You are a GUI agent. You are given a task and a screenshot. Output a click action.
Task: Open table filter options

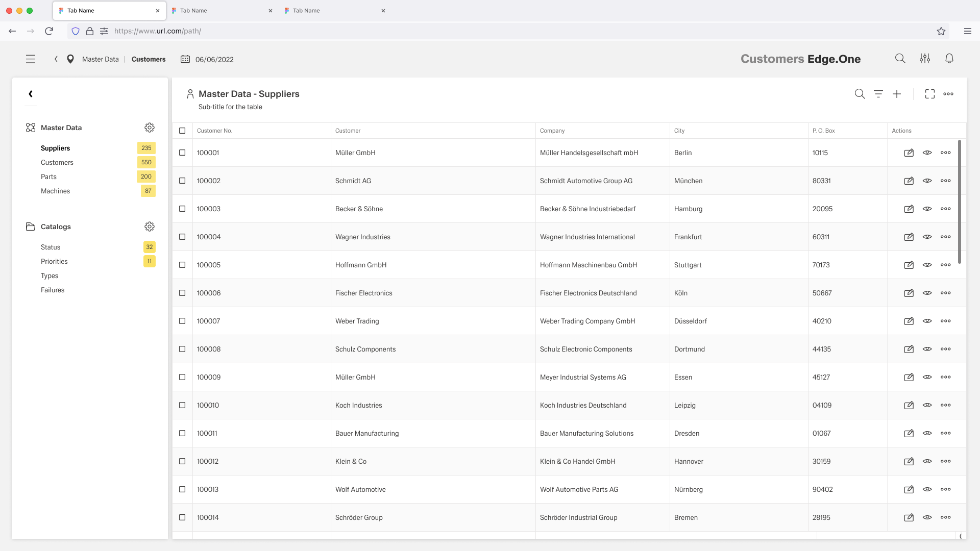pyautogui.click(x=878, y=94)
